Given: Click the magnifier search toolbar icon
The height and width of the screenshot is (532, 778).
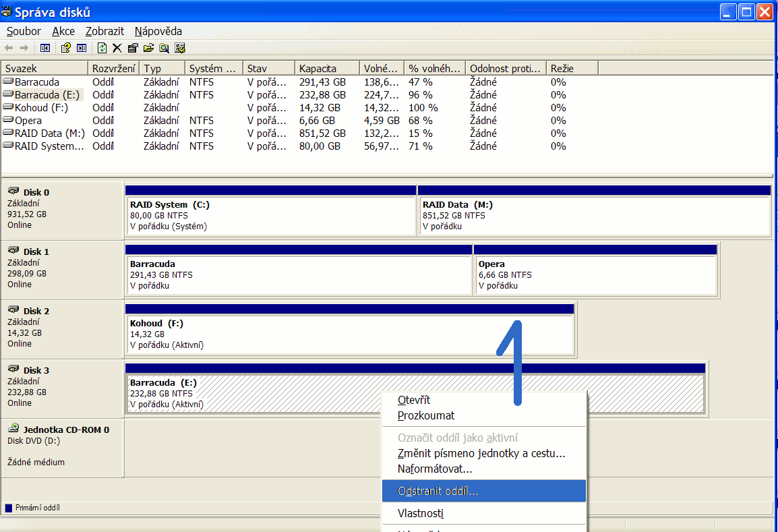Looking at the screenshot, I should pyautogui.click(x=164, y=48).
